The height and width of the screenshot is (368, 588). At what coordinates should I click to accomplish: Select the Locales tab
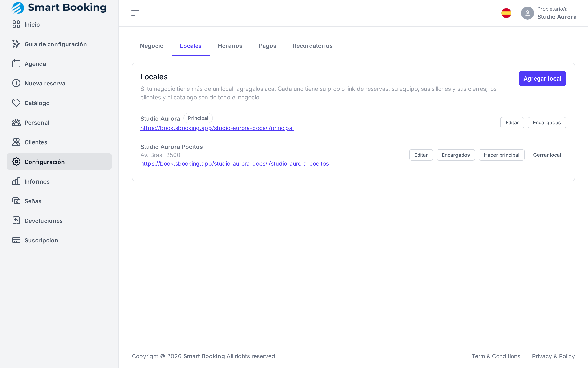coord(191,46)
